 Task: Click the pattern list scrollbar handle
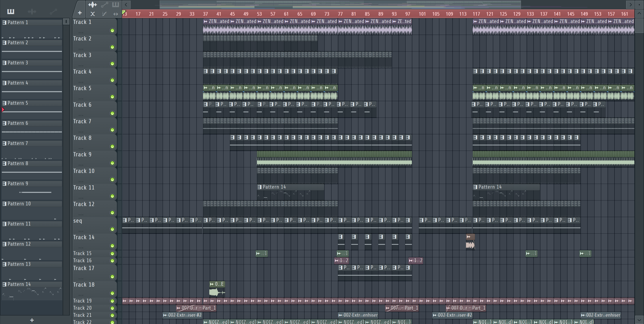[66, 21]
